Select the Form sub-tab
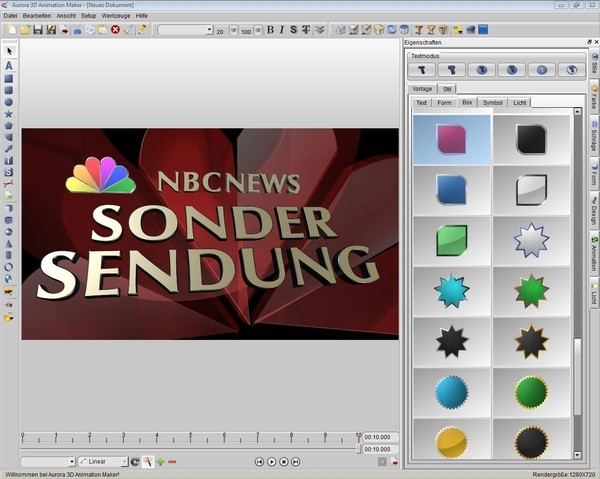Viewport: 600px width, 479px height. pyautogui.click(x=444, y=103)
